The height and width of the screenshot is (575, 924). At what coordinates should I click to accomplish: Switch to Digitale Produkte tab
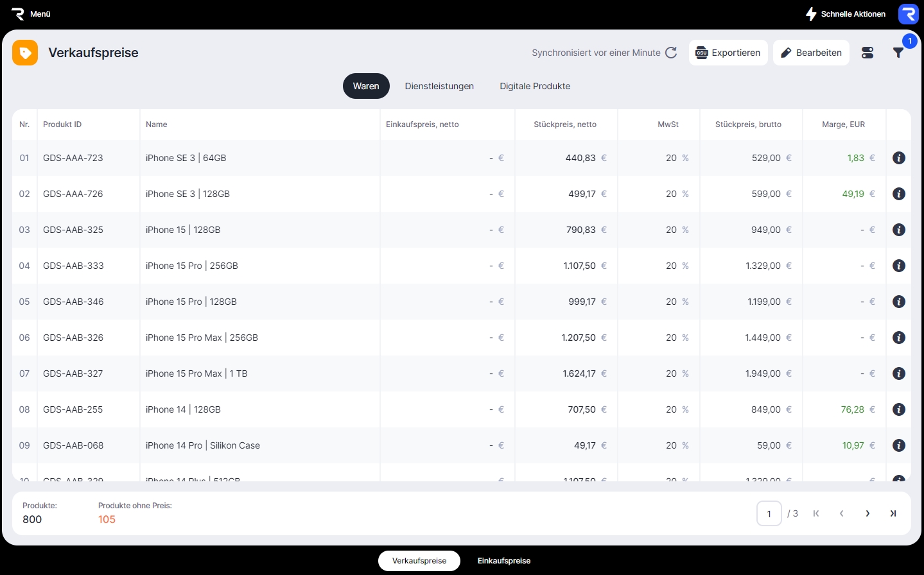tap(535, 86)
